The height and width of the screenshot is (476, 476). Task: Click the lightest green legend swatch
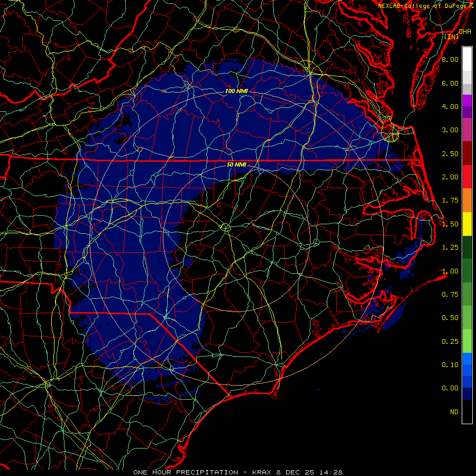coord(467,341)
